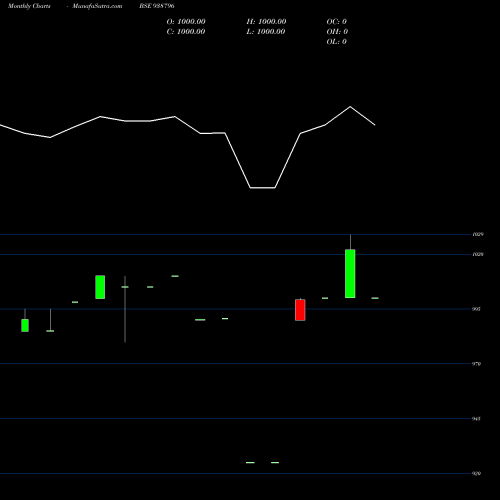Click the low value L: 1000.00
Viewport: 500px width, 500px height.
point(266,32)
